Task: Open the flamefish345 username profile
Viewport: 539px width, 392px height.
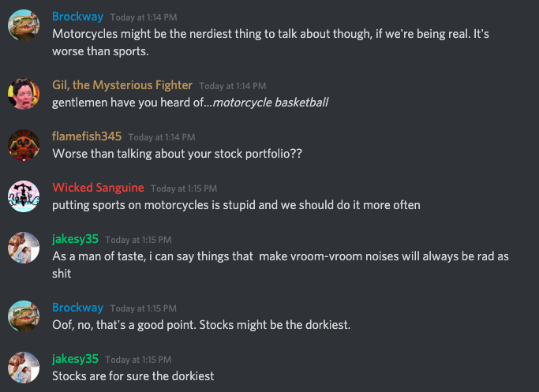Action: coord(87,136)
